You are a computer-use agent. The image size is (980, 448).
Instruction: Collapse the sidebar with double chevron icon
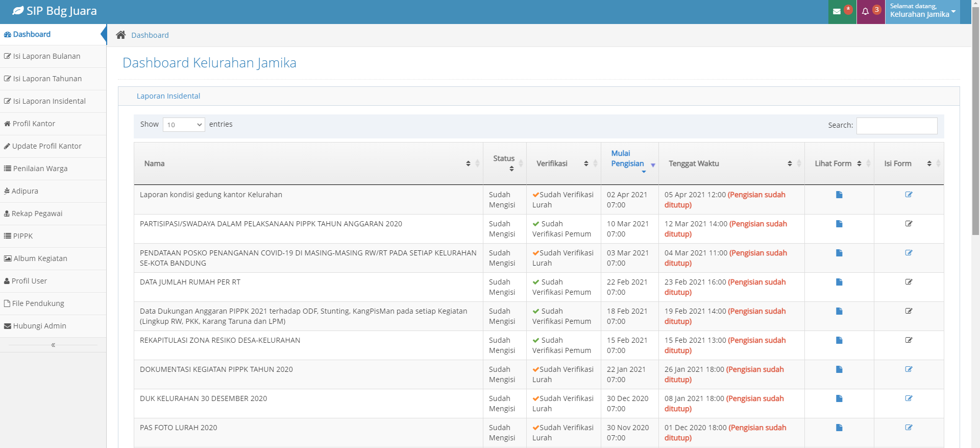tap(53, 345)
